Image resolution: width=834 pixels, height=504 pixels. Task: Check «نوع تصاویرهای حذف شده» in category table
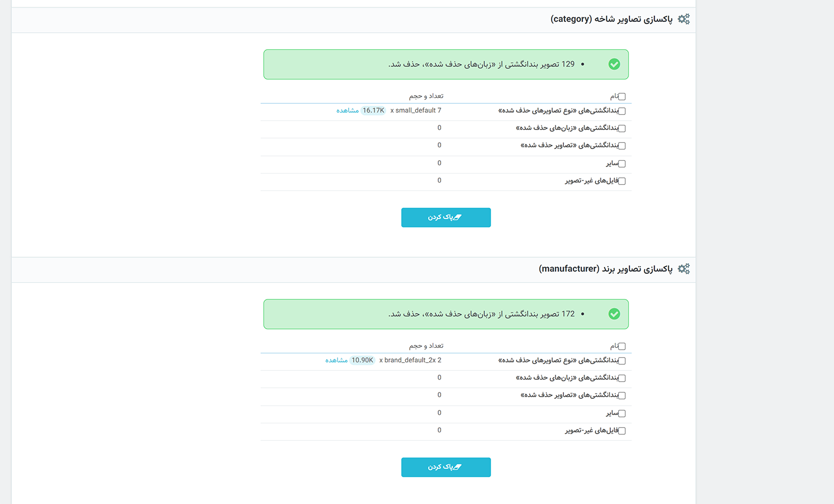(x=622, y=111)
